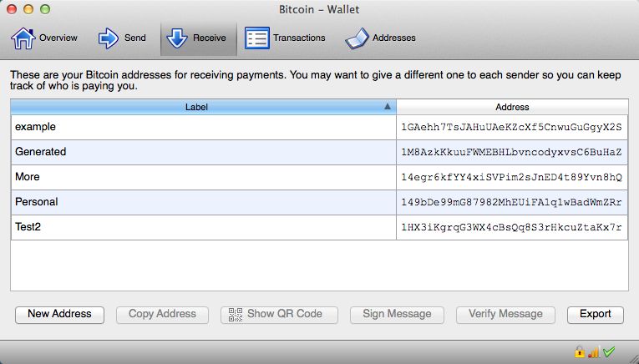Click address starting with 1GAehh7TsJAHu
This screenshot has height=364, width=639.
coord(511,128)
